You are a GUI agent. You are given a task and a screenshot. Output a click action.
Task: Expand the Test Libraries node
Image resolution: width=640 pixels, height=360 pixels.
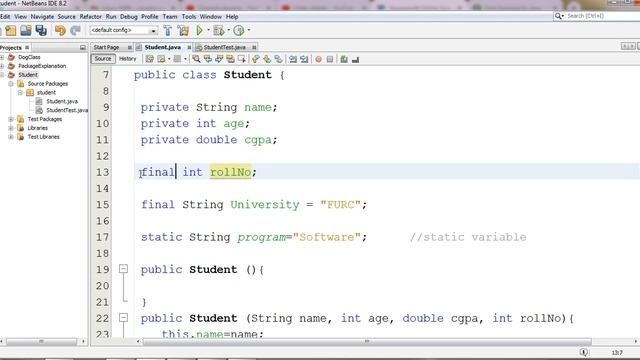coord(11,137)
